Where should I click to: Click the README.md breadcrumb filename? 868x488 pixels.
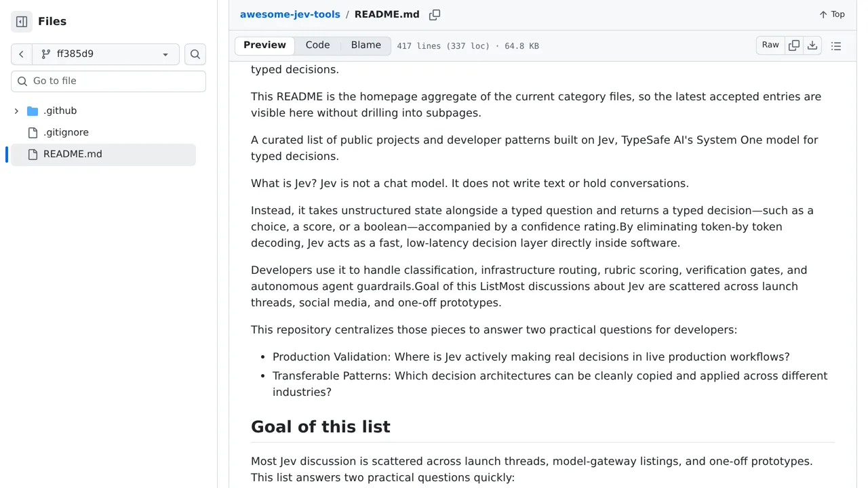point(387,14)
